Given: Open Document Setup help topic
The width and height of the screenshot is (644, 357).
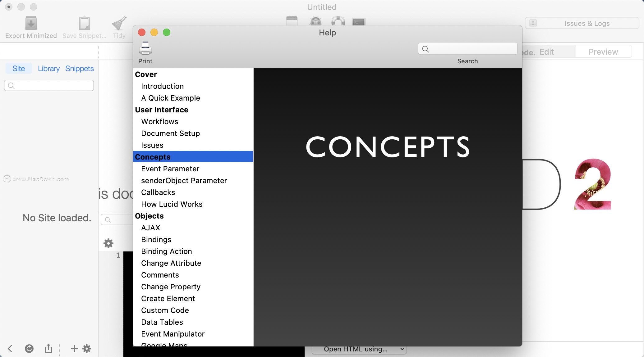Looking at the screenshot, I should tap(170, 133).
